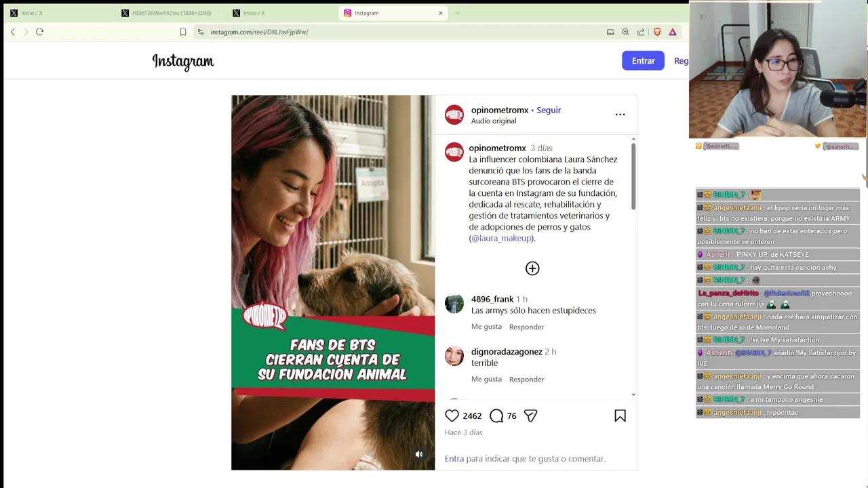Like dignoradazagonez's comment via Me gusta
The height and width of the screenshot is (488, 868).
486,379
